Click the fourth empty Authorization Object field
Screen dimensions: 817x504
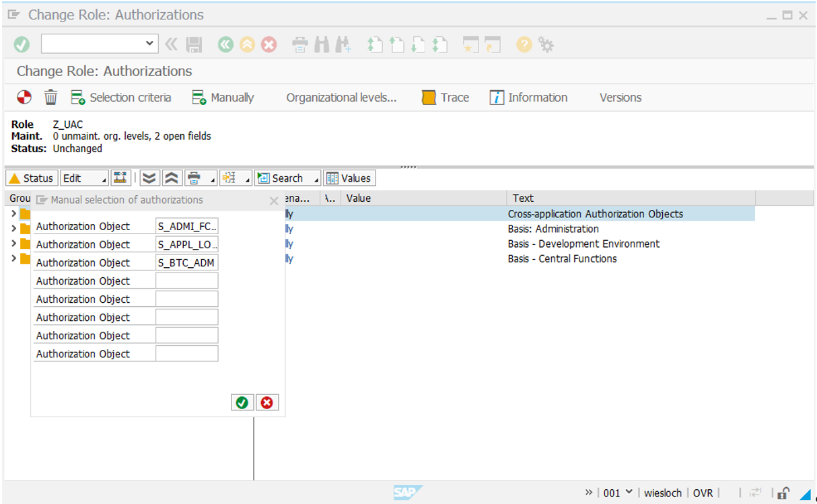[x=186, y=335]
